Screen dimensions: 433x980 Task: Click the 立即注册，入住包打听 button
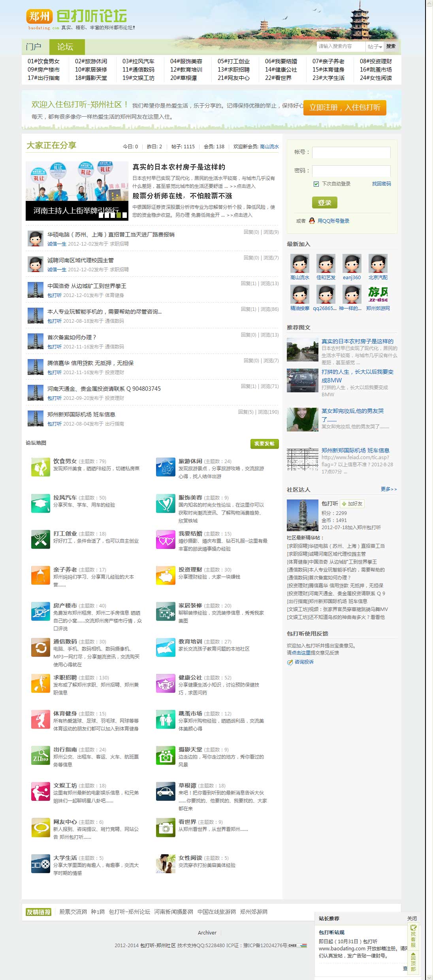pyautogui.click(x=345, y=107)
